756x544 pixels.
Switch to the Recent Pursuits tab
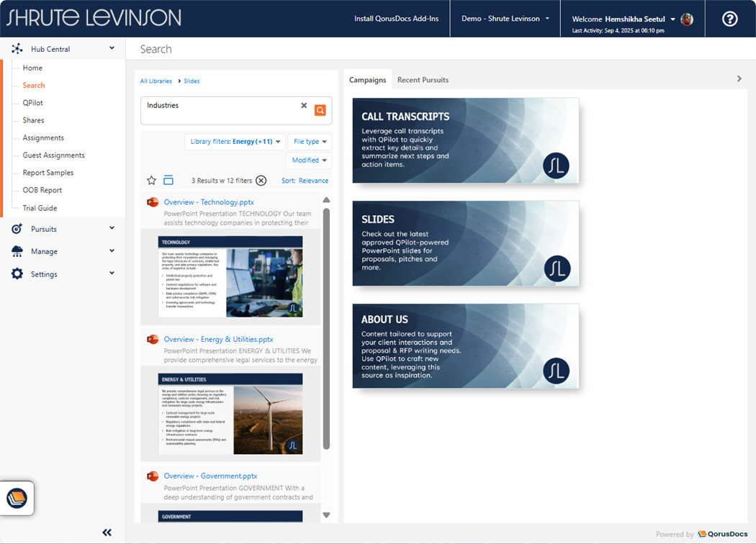(423, 80)
